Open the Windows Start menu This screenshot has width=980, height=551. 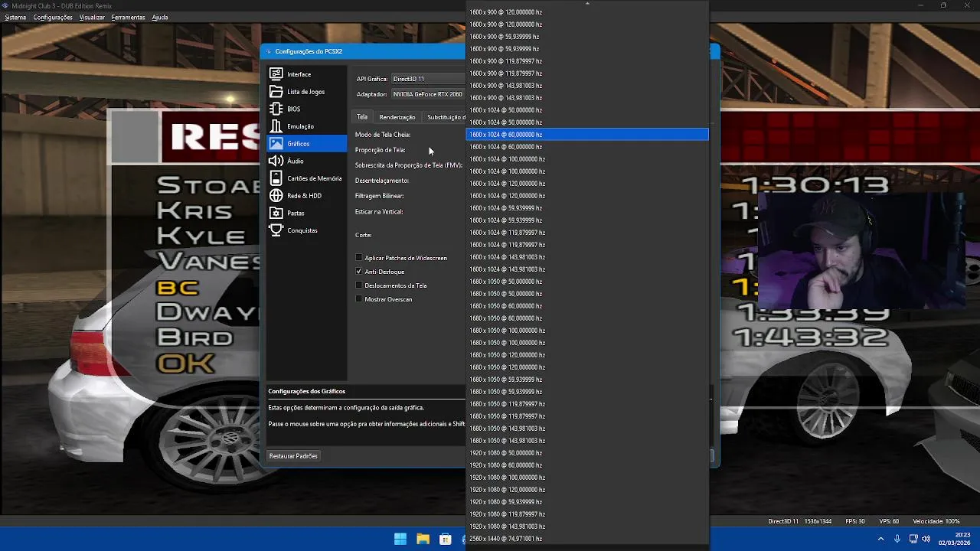click(x=400, y=540)
